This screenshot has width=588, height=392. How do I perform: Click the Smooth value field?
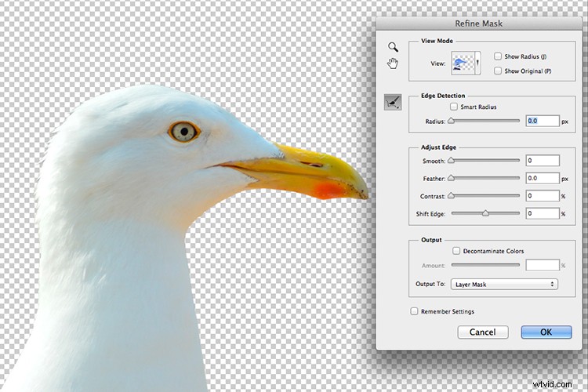coord(543,161)
